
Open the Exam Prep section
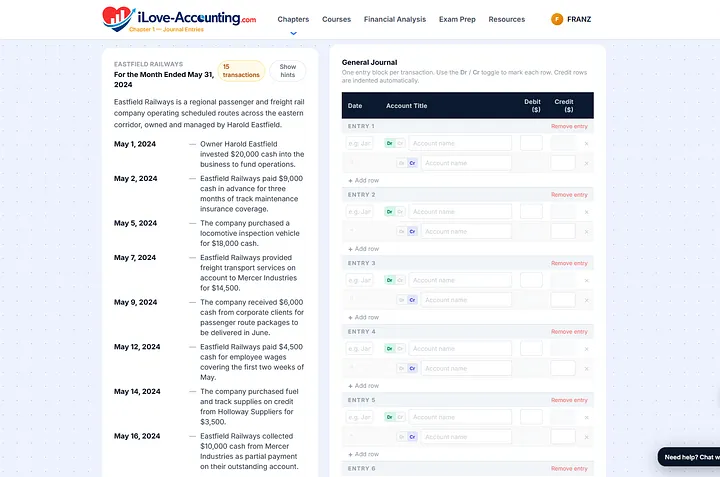[457, 19]
